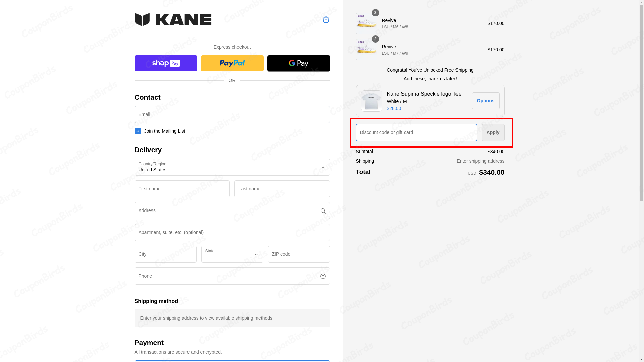Click the Discount code or gift card field
The height and width of the screenshot is (362, 644).
click(x=416, y=132)
